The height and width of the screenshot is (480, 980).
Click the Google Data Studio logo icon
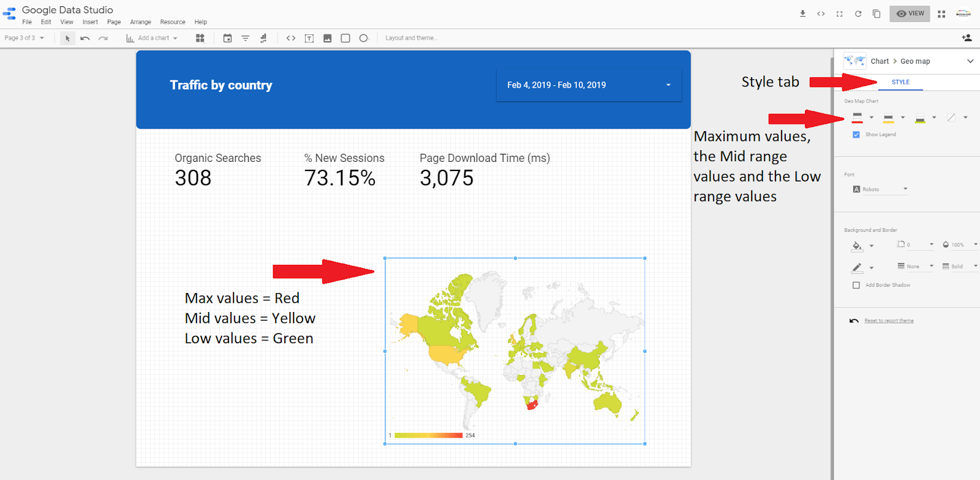coord(9,13)
